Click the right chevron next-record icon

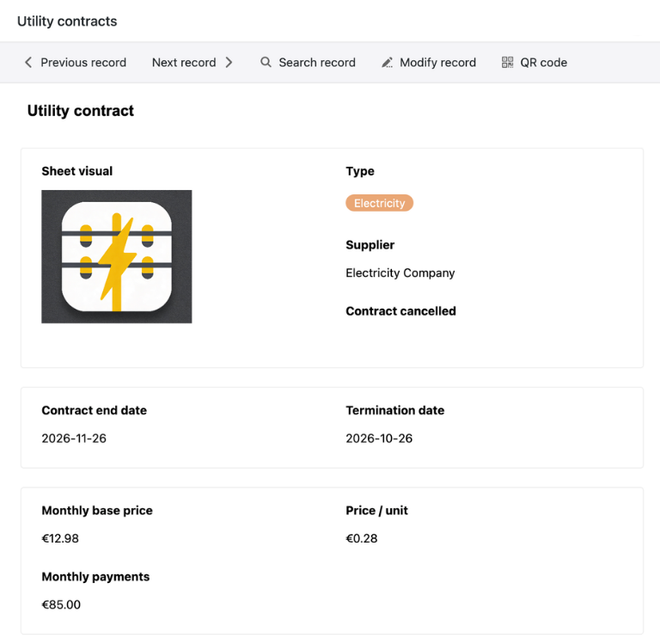pyautogui.click(x=229, y=63)
